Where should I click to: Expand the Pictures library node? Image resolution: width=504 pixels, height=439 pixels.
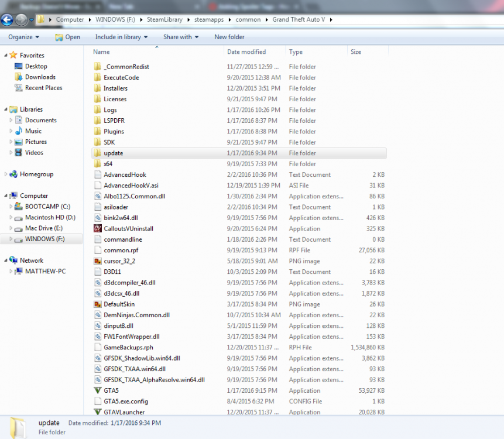11,142
